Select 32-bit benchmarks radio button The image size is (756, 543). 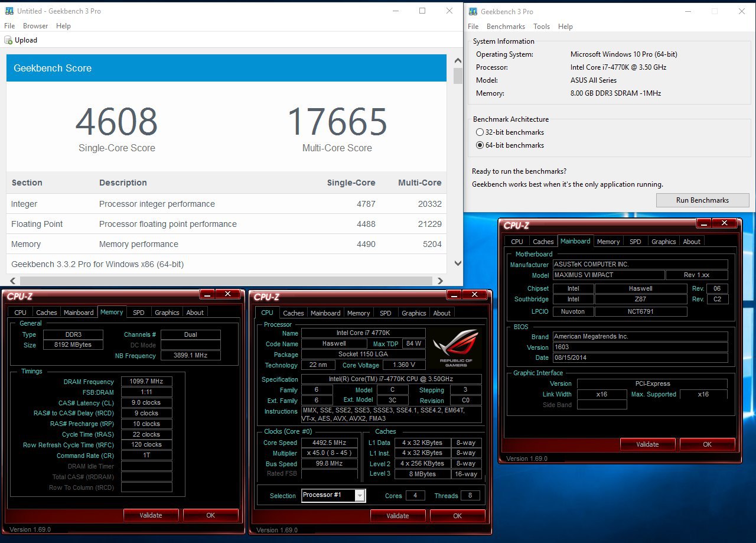[480, 132]
